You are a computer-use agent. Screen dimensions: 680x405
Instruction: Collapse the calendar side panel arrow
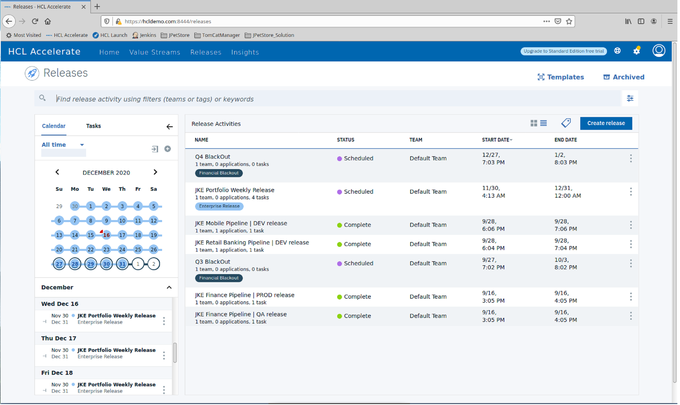pyautogui.click(x=169, y=127)
